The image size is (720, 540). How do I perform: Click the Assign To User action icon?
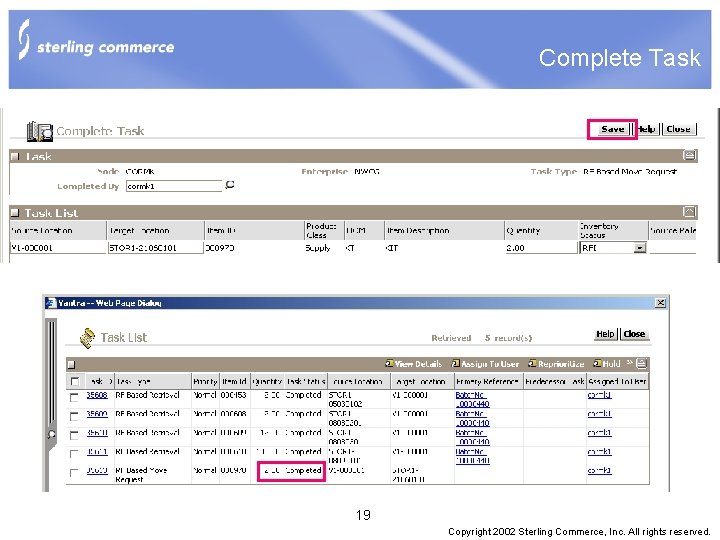click(456, 364)
